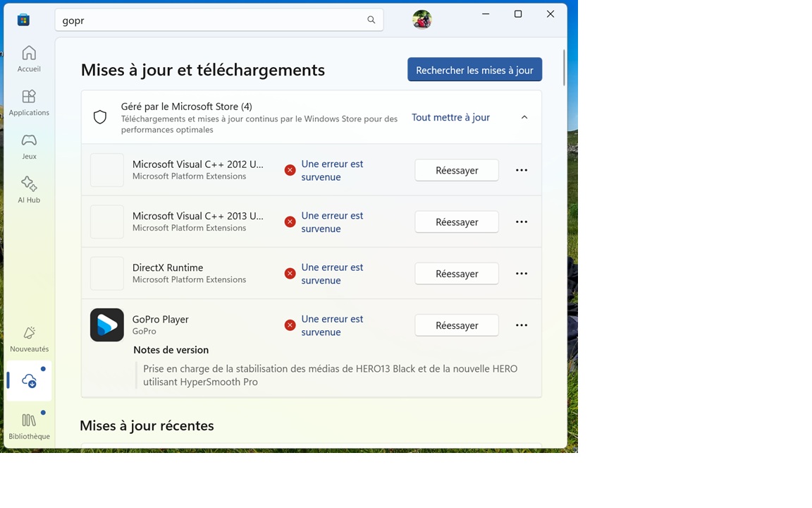This screenshot has height=508, width=812.
Task: Open the AI Hub section
Action: tap(29, 190)
